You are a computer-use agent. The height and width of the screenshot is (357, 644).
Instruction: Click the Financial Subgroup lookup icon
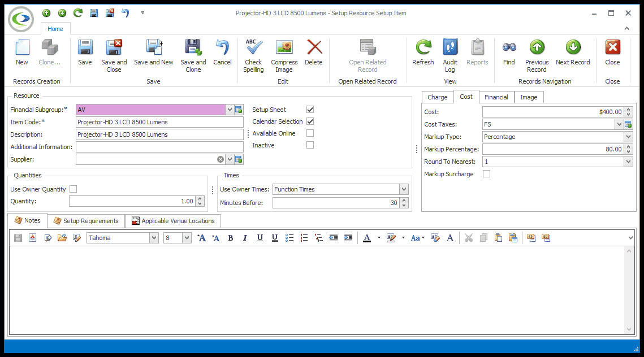pyautogui.click(x=239, y=110)
